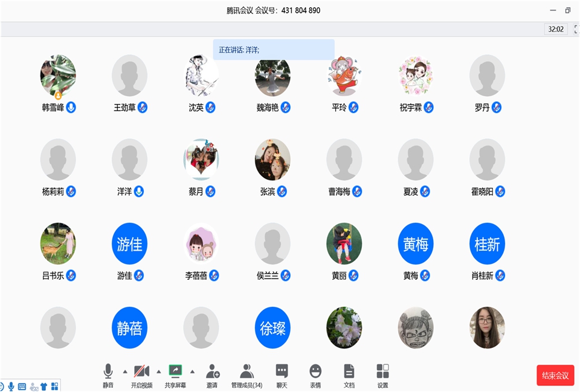Click the red 结束会议 button
This screenshot has width=580, height=392.
(555, 375)
